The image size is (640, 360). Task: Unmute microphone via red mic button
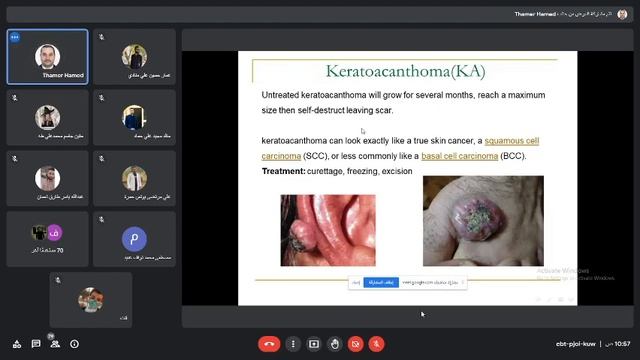tap(376, 344)
